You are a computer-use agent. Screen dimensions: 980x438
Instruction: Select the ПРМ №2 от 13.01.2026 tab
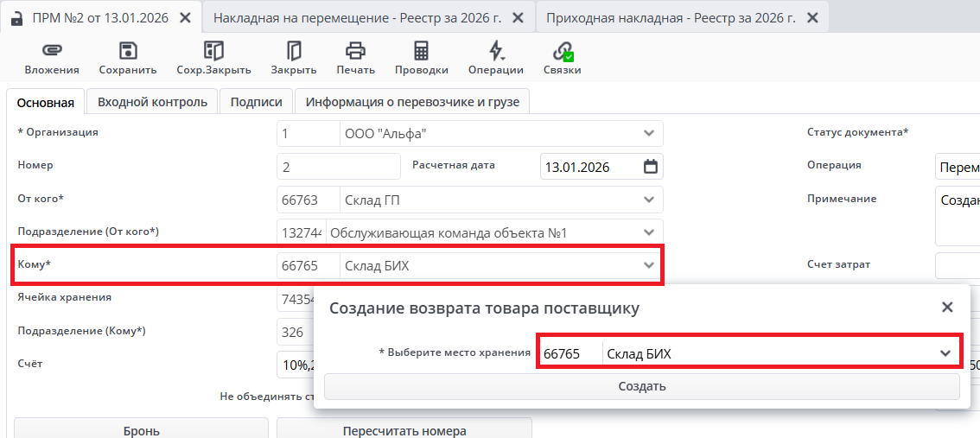pyautogui.click(x=100, y=18)
